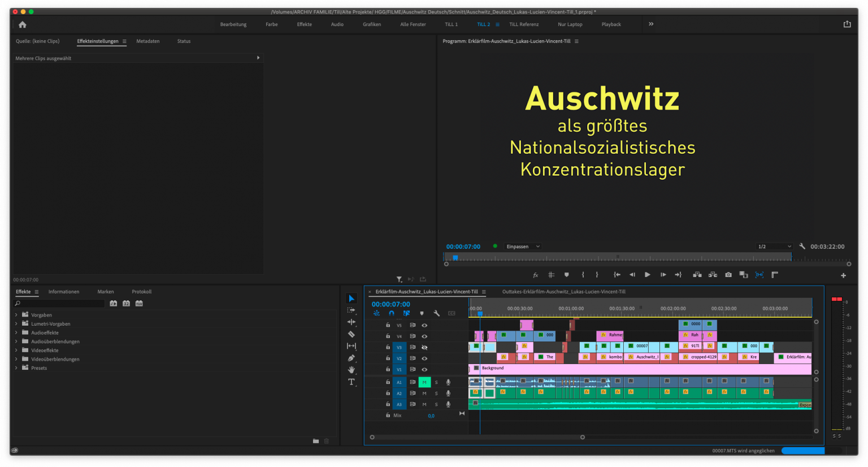Export frame with camera icon
This screenshot has height=467, width=868.
pyautogui.click(x=728, y=275)
